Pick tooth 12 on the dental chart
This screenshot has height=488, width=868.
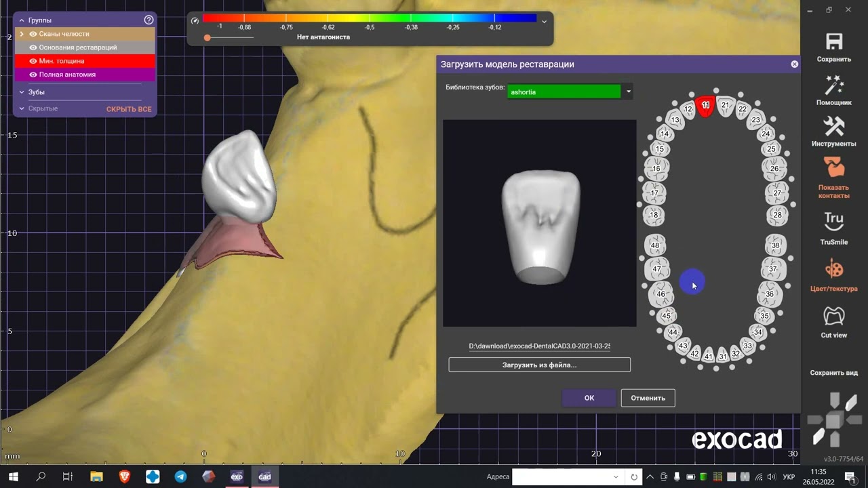[688, 109]
